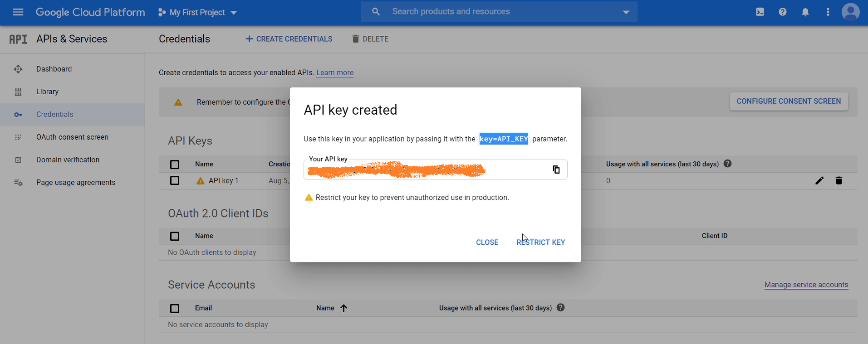Open the hamburger navigation menu

[18, 12]
